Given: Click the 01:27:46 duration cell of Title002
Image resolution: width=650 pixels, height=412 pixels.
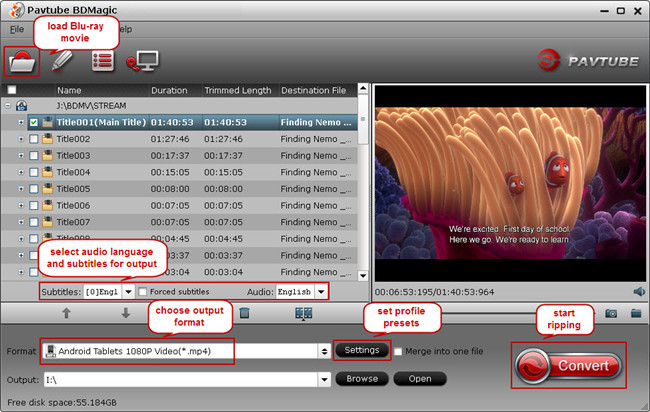Looking at the screenshot, I should pyautogui.click(x=170, y=139).
